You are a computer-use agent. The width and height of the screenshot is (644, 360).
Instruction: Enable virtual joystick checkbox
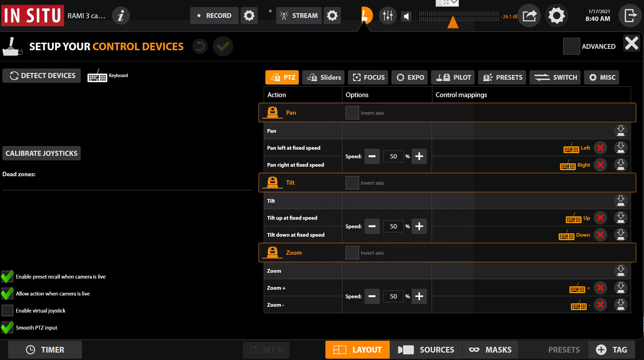click(7, 310)
